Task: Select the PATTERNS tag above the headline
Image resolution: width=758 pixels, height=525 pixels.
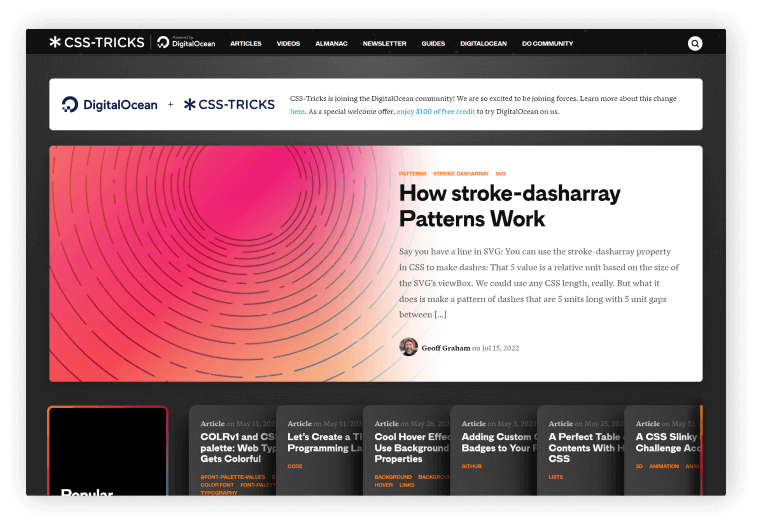Action: (413, 174)
